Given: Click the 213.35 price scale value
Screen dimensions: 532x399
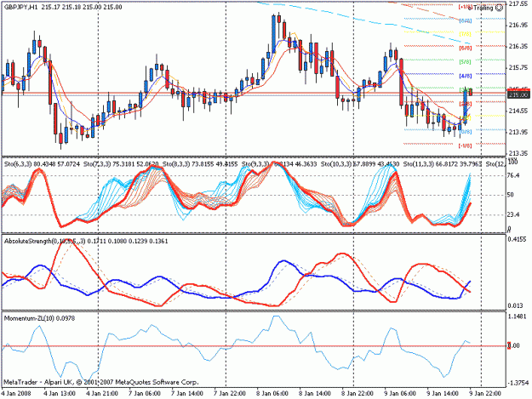Looking at the screenshot, I should (518, 153).
